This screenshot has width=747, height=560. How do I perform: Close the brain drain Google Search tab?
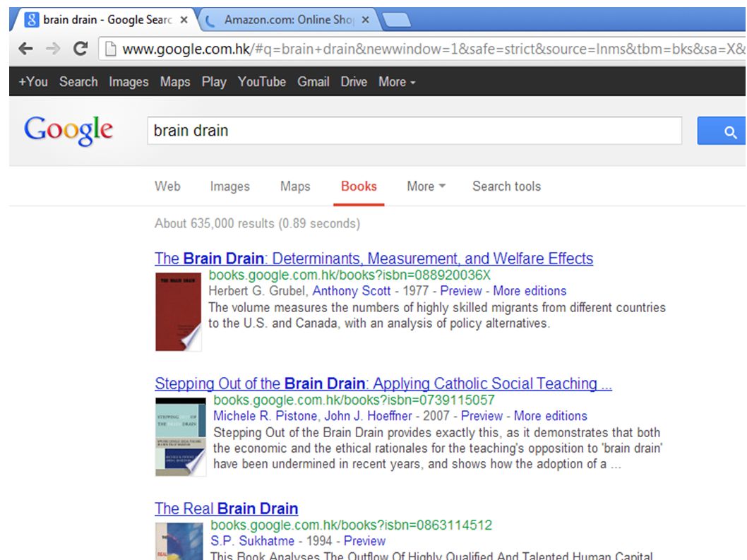184,20
